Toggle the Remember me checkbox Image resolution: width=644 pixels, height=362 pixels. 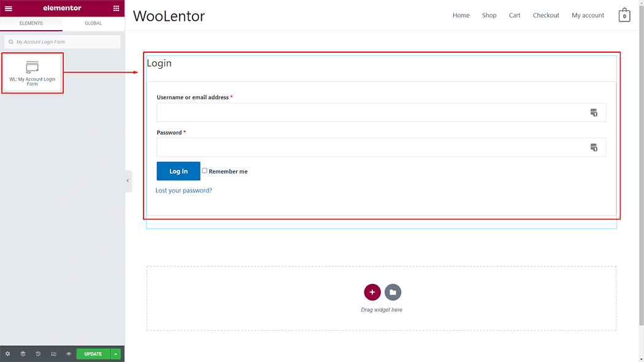coord(205,171)
